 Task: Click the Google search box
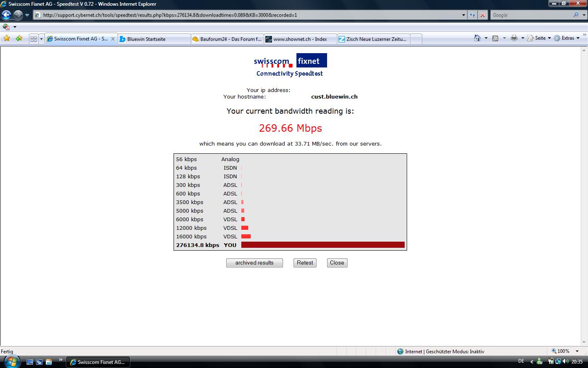[x=531, y=15]
